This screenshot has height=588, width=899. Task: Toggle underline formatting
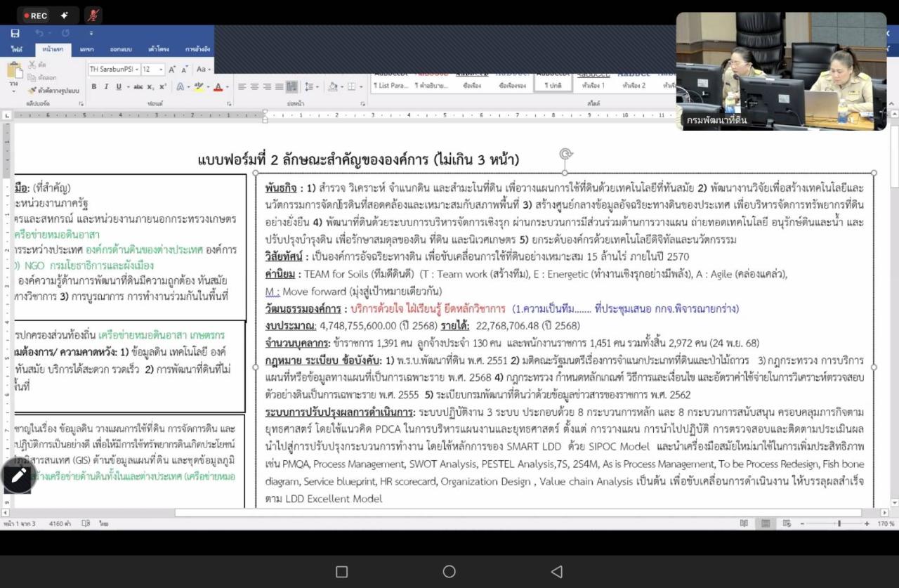(118, 85)
